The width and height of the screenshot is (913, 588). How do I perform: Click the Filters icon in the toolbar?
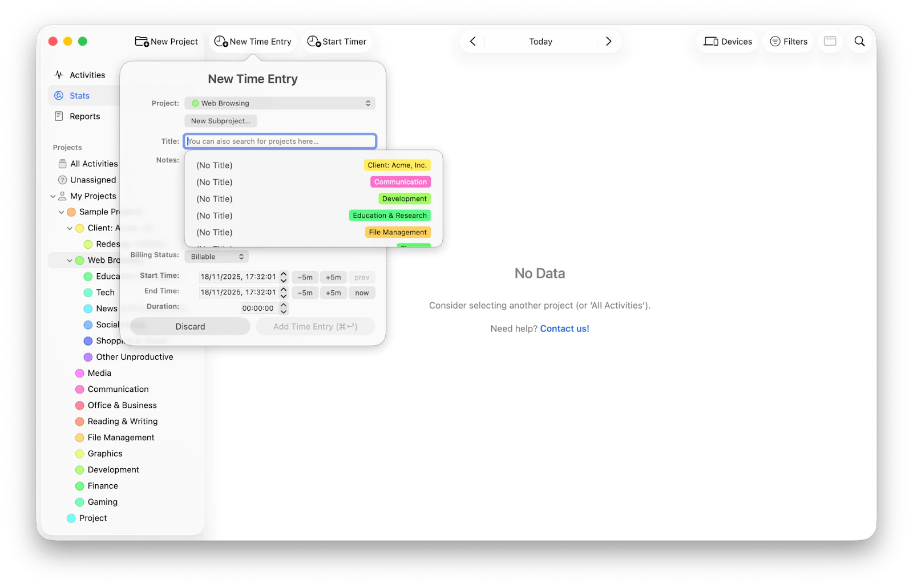(775, 41)
